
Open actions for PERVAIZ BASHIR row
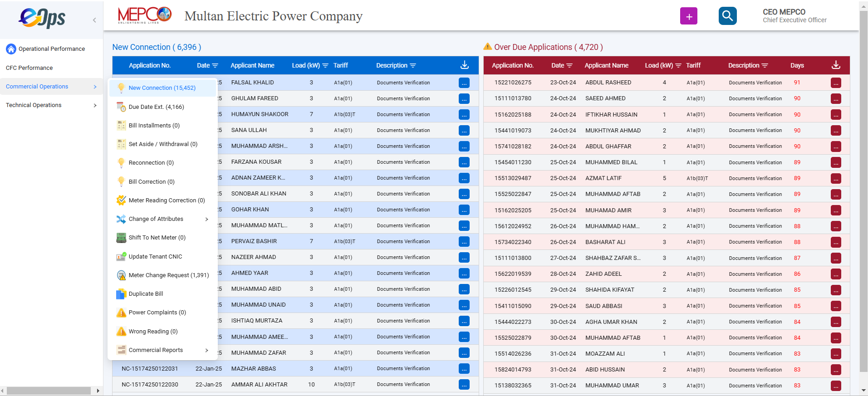[x=464, y=242]
